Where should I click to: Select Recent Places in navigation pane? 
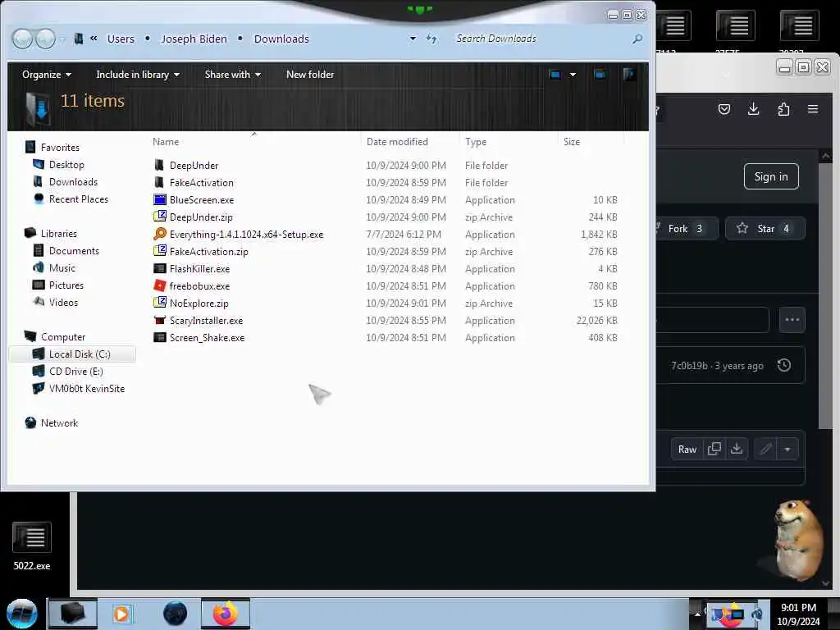(x=78, y=199)
